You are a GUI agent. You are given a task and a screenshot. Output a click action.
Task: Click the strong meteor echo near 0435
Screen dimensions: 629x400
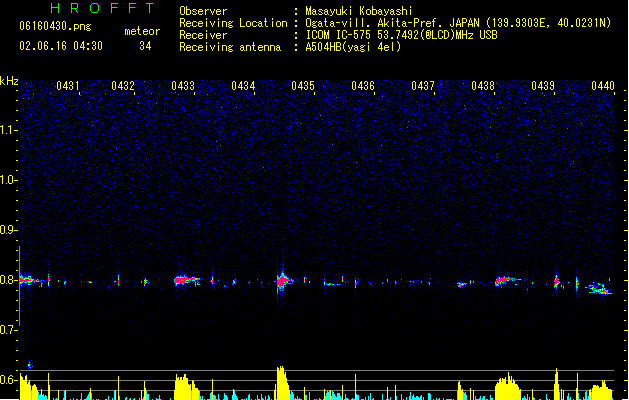tap(283, 281)
